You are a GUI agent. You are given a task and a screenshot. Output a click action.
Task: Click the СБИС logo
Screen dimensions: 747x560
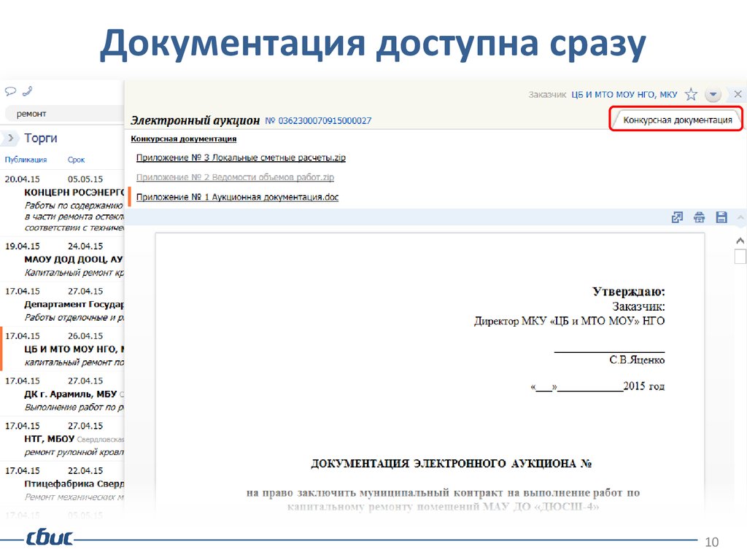49,538
